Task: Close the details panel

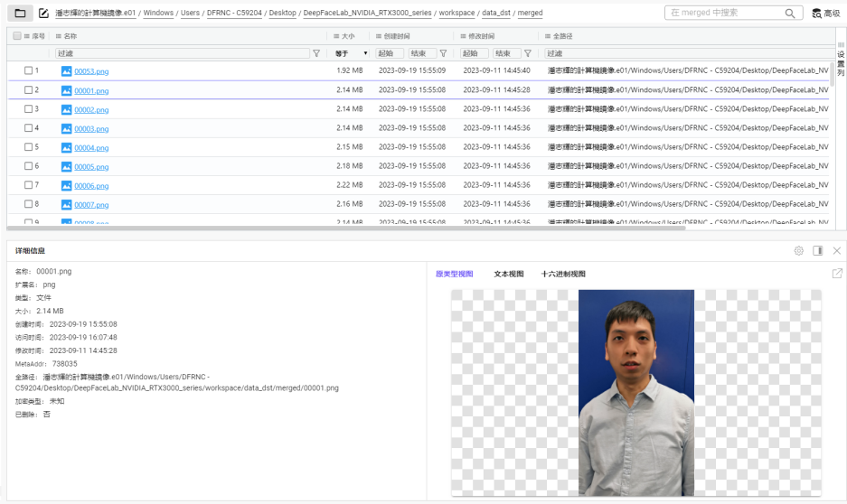Action: coord(837,250)
